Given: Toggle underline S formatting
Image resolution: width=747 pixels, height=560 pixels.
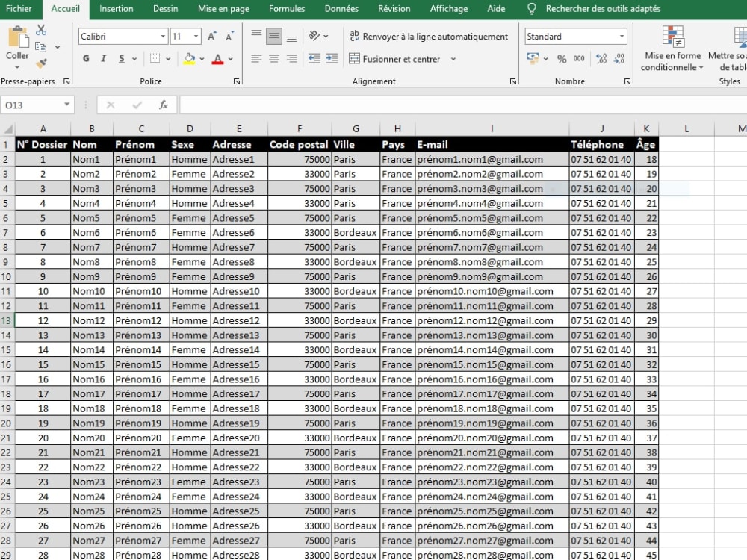Looking at the screenshot, I should 122,58.
